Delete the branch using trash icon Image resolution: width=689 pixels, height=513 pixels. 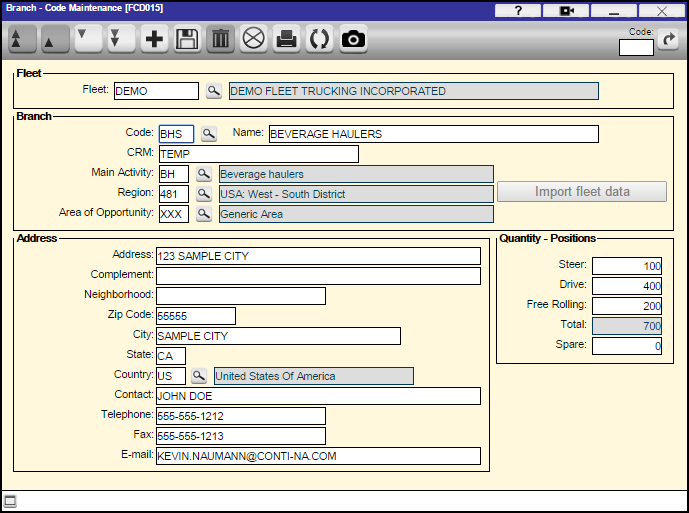coord(220,40)
